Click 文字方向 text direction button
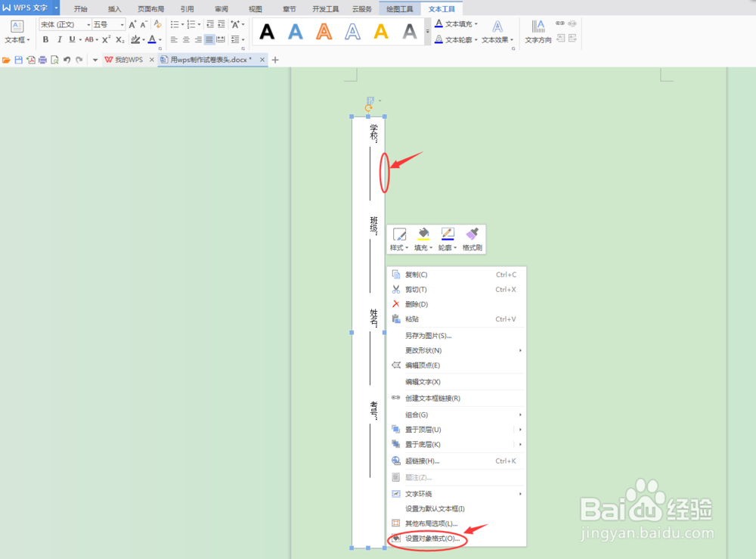This screenshot has width=756, height=559. [x=538, y=32]
